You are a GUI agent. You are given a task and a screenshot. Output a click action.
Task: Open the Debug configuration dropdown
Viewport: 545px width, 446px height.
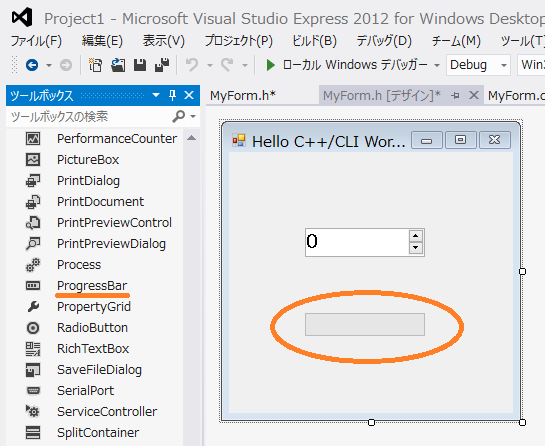click(478, 65)
